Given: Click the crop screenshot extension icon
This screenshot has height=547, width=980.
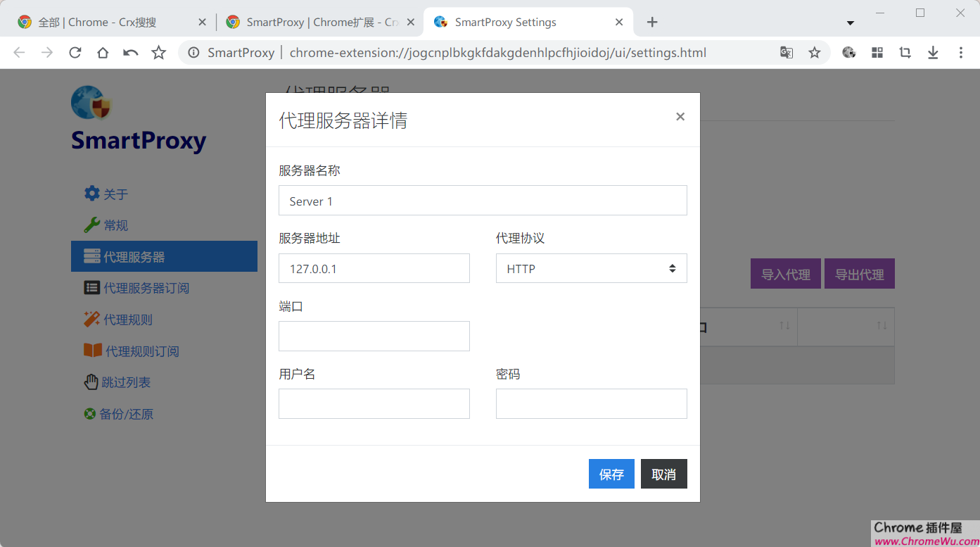Looking at the screenshot, I should pos(905,53).
